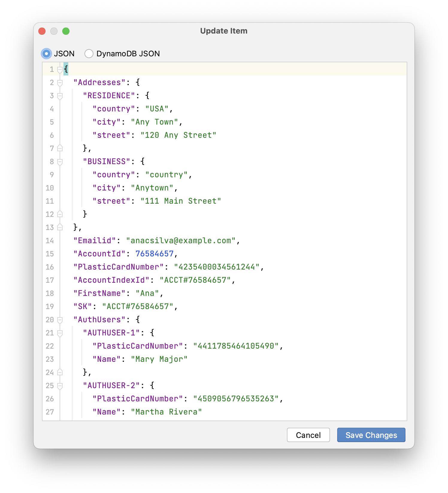The image size is (448, 493).
Task: Click the fold end marker on line 13
Action: 60,227
